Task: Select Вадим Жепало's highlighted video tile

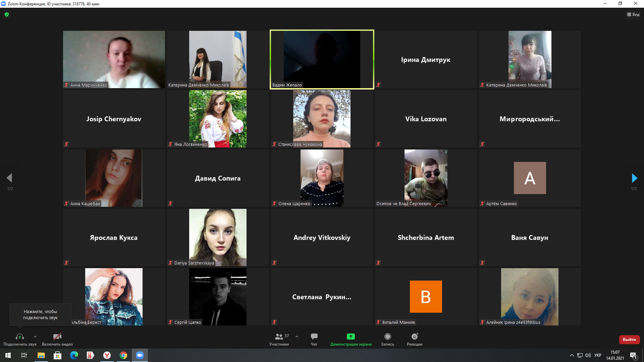Action: tap(322, 59)
